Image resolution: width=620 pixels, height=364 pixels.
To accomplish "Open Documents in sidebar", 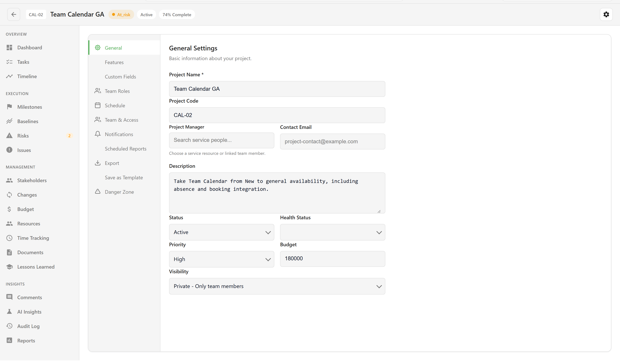I will tap(39, 252).
